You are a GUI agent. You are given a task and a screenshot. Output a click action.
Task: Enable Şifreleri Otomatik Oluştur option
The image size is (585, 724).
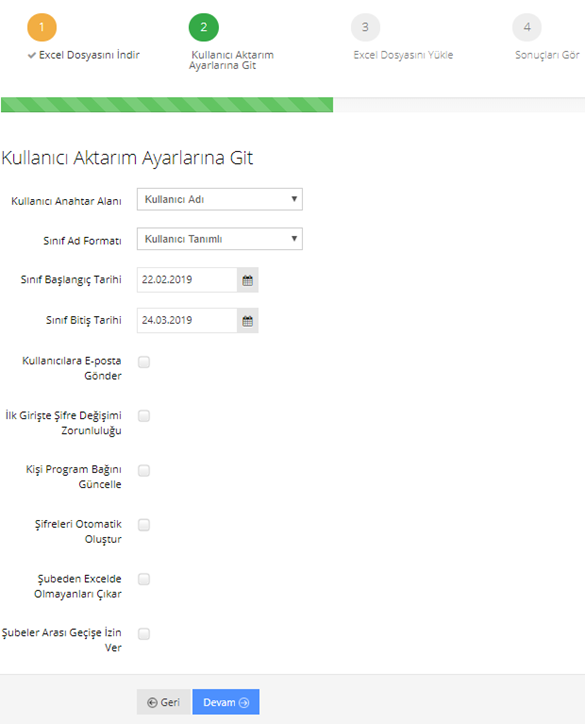[x=144, y=525]
